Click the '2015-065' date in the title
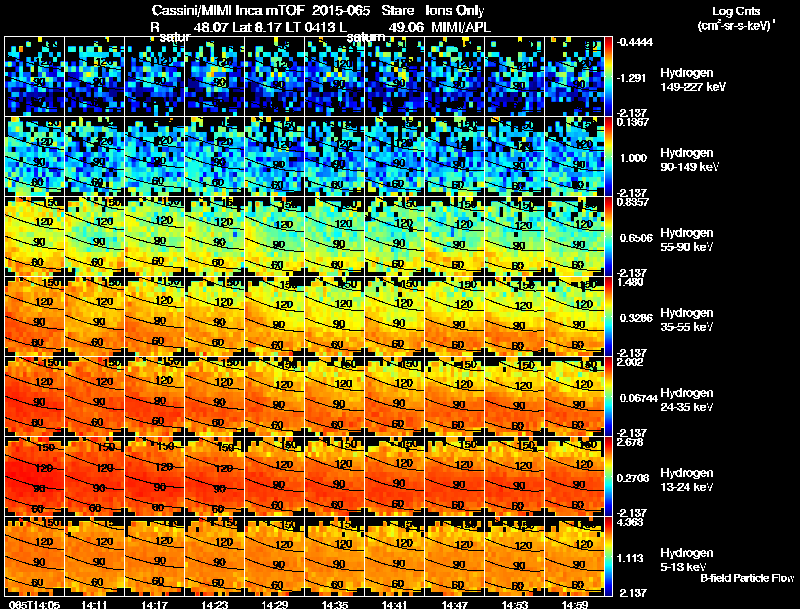The image size is (800, 609). 341,11
